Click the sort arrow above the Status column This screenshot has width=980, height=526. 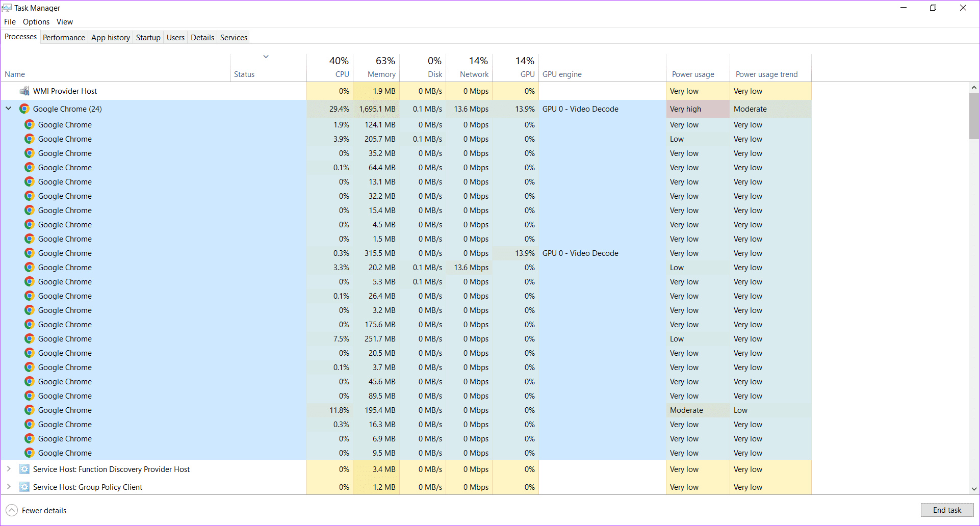(x=266, y=57)
